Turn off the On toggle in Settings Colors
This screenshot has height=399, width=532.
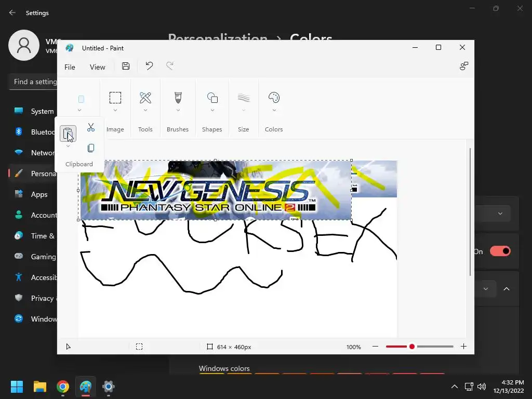point(500,251)
